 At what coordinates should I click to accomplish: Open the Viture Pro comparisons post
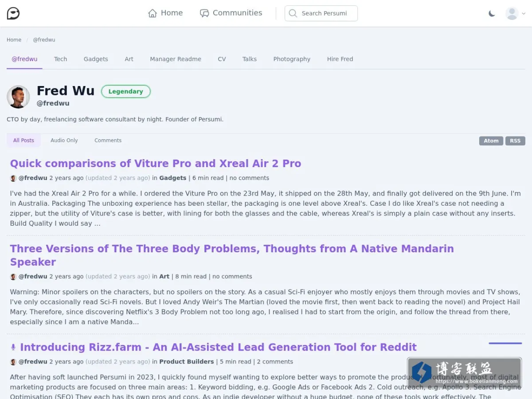click(x=156, y=164)
